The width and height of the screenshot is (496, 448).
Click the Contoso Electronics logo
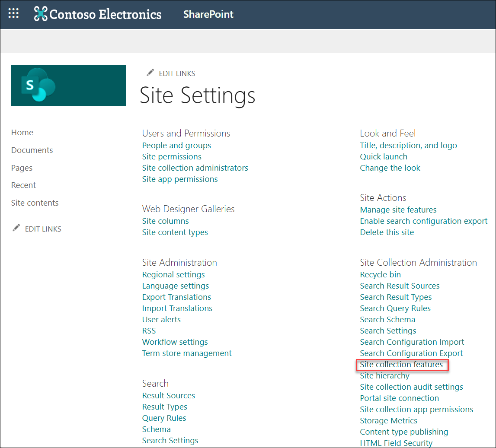[97, 14]
